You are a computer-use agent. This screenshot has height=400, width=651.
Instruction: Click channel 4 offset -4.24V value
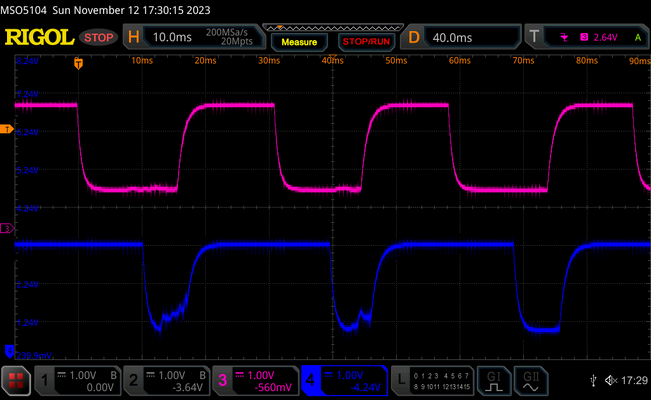click(x=365, y=388)
